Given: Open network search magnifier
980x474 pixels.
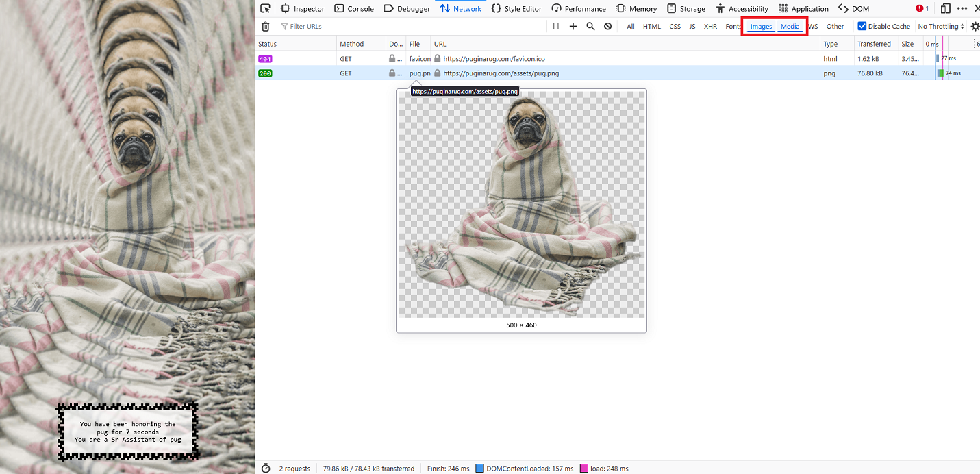Looking at the screenshot, I should [x=590, y=27].
